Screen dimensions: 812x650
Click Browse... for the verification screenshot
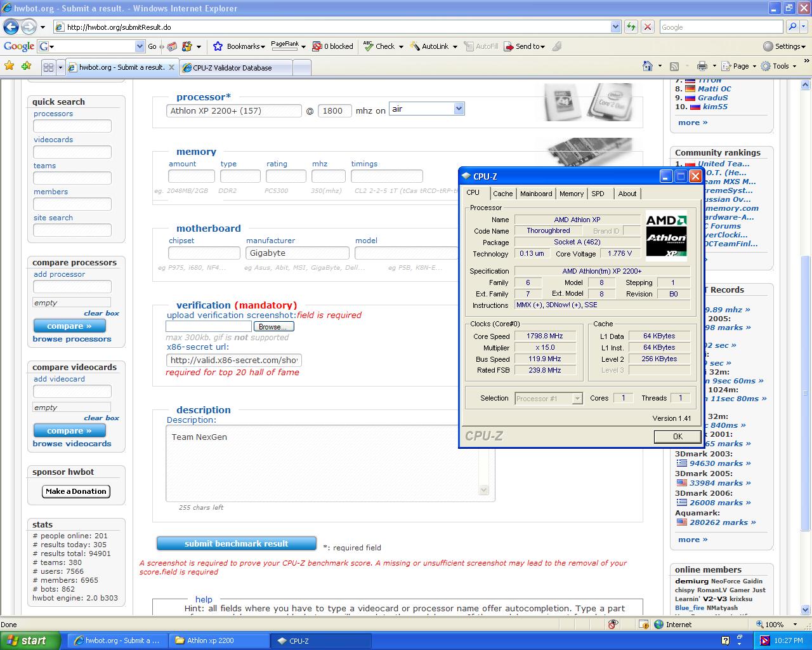[274, 326]
